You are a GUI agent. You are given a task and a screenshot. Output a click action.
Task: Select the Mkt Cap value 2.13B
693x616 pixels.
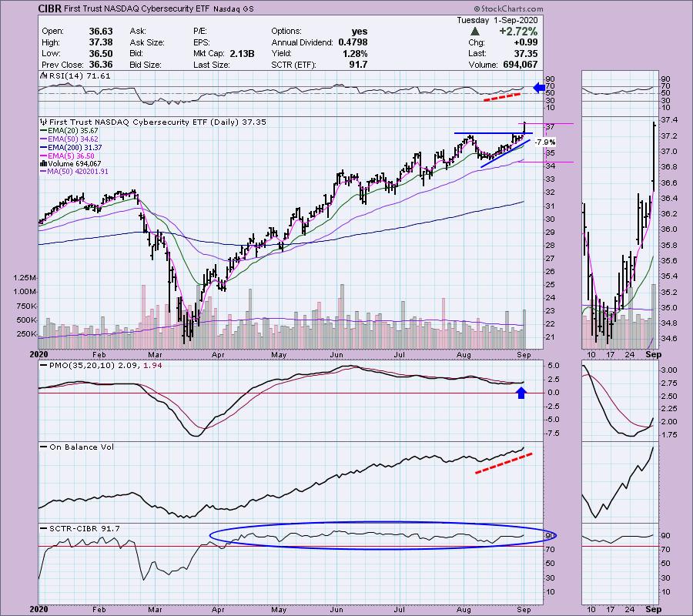click(x=242, y=53)
